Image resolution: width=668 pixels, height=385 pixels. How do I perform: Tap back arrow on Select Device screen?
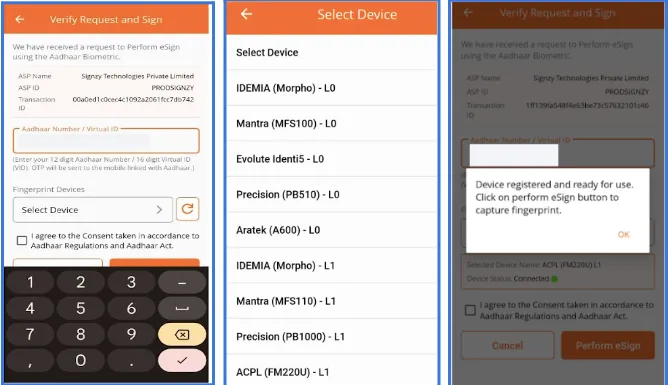pos(246,14)
